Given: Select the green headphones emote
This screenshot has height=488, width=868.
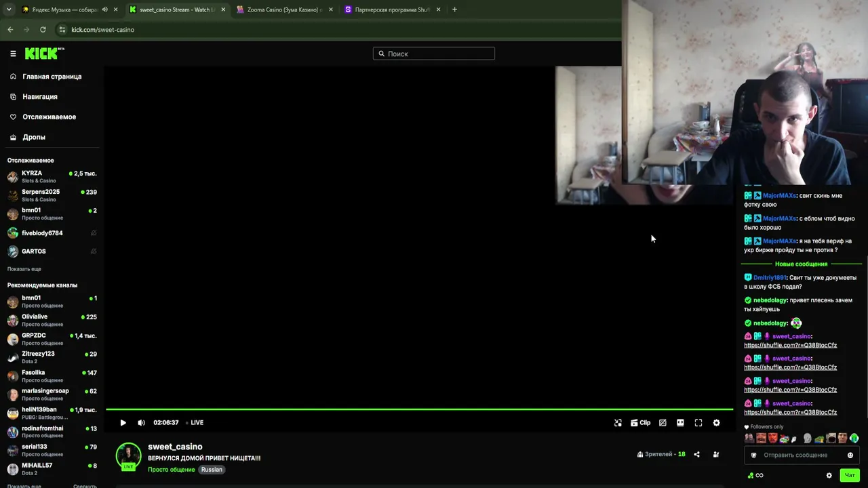Looking at the screenshot, I should coord(854,439).
